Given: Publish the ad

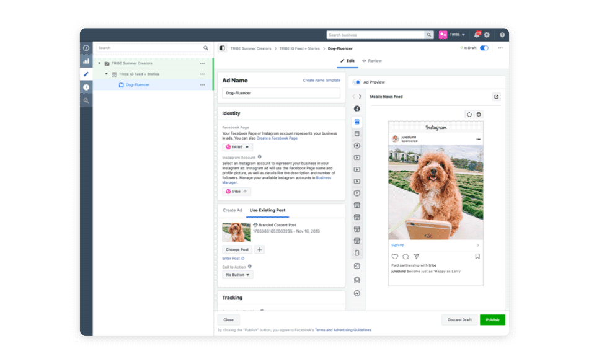Looking at the screenshot, I should coord(492,319).
